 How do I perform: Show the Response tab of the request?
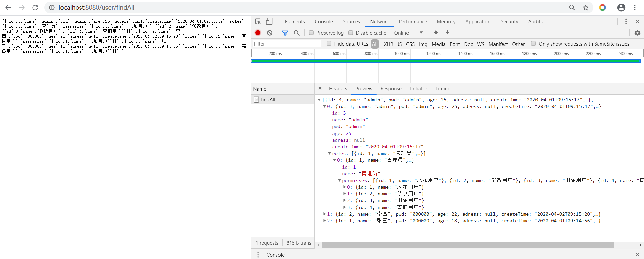pos(391,89)
